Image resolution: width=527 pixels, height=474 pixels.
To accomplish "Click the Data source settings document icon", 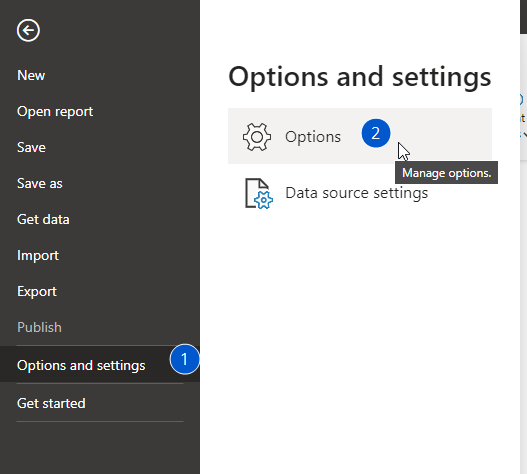I will coord(259,194).
